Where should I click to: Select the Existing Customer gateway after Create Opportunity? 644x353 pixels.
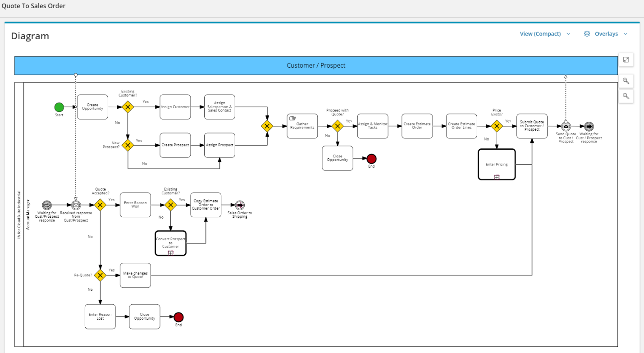point(128,107)
